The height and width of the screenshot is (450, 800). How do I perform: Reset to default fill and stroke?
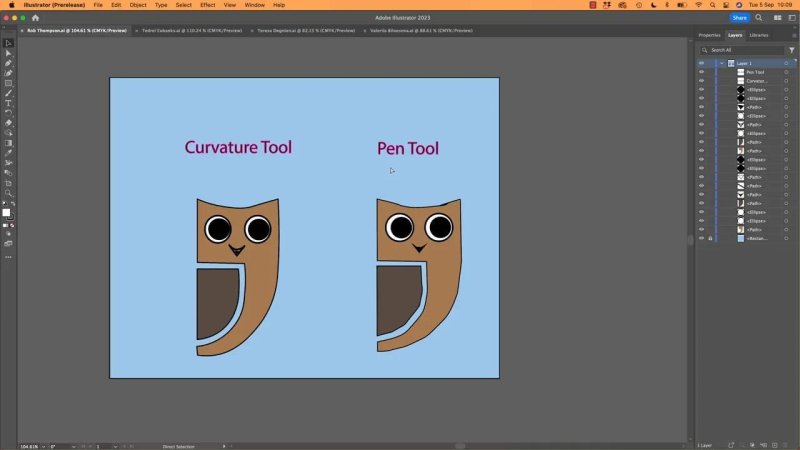coord(5,204)
